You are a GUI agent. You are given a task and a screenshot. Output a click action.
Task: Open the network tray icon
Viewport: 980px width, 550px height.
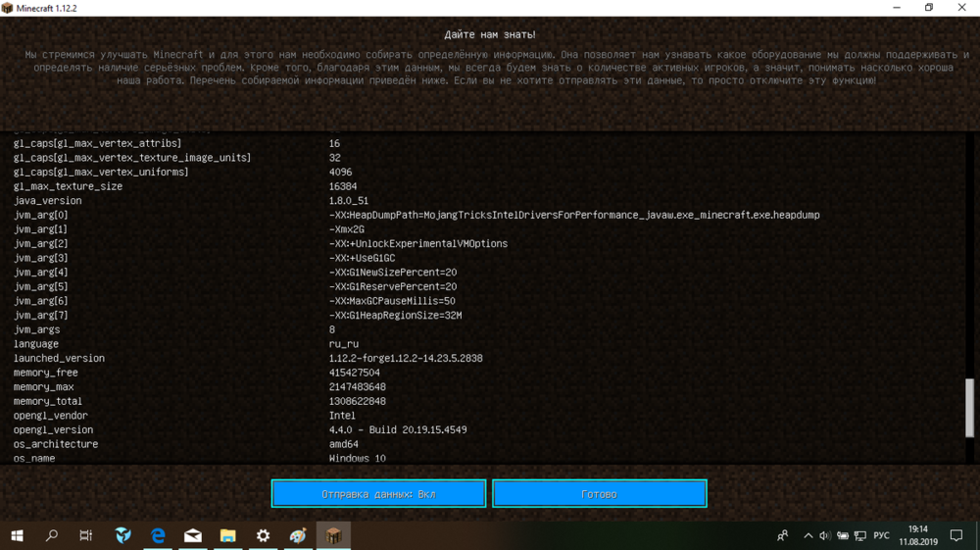(x=860, y=535)
